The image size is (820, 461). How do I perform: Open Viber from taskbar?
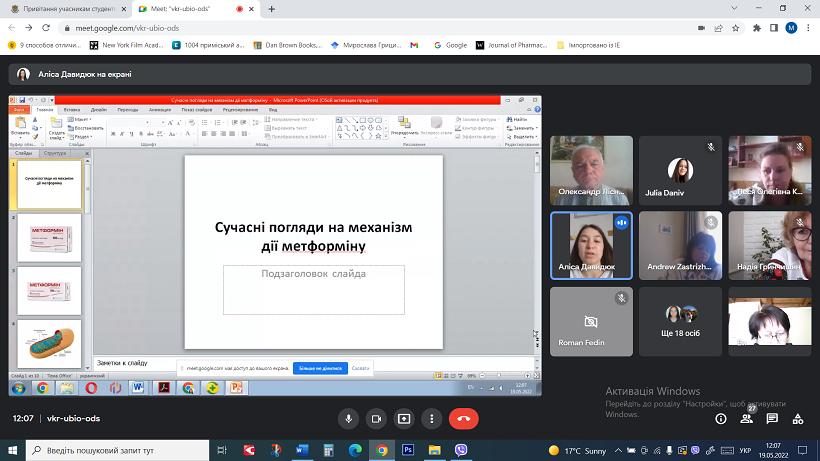tap(461, 450)
